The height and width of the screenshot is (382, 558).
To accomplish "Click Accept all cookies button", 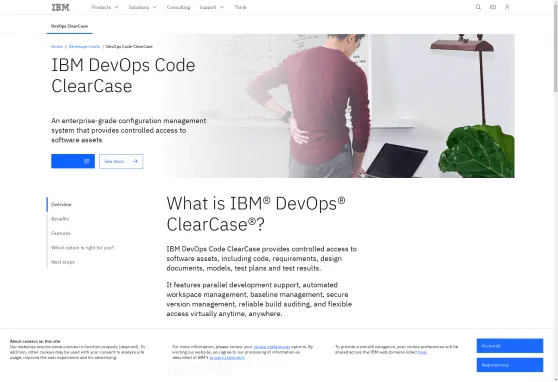I will tap(510, 346).
